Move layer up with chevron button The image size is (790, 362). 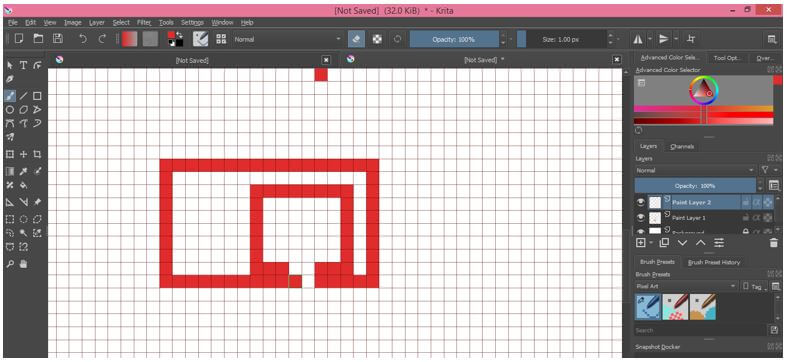701,243
